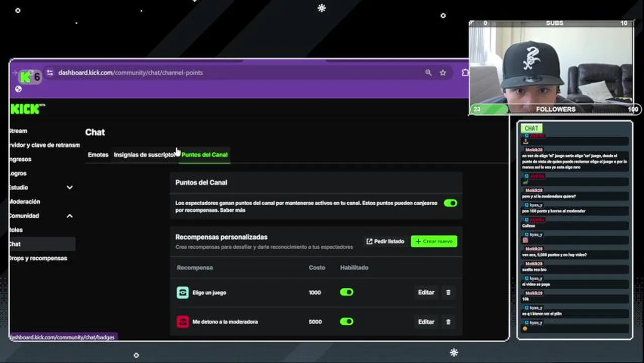Delete the Elige un juego reward
The height and width of the screenshot is (363, 644).
tap(448, 292)
